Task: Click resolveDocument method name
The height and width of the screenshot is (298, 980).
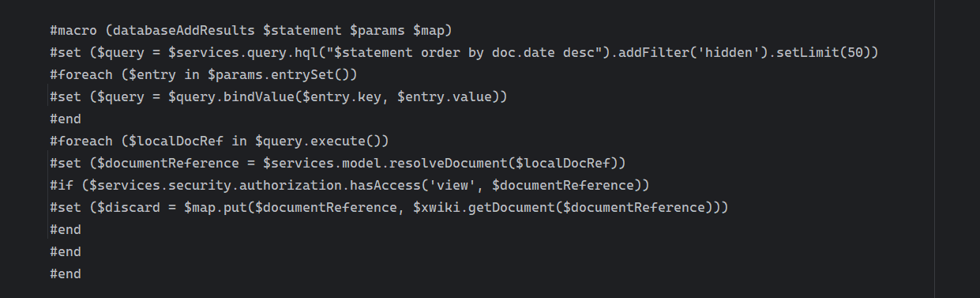Action: tap(449, 164)
